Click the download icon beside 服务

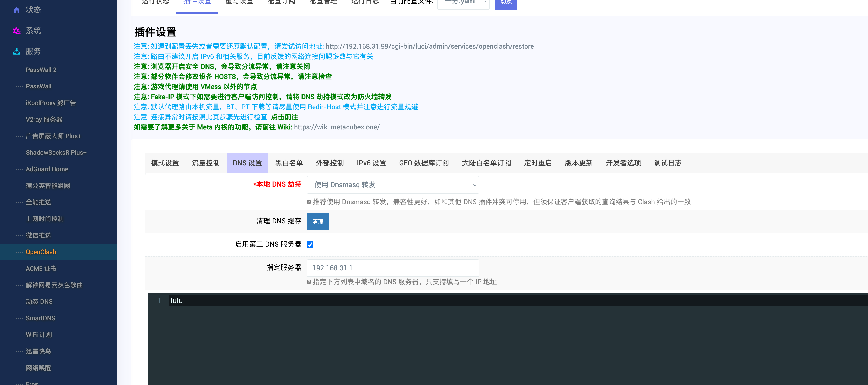click(x=17, y=51)
